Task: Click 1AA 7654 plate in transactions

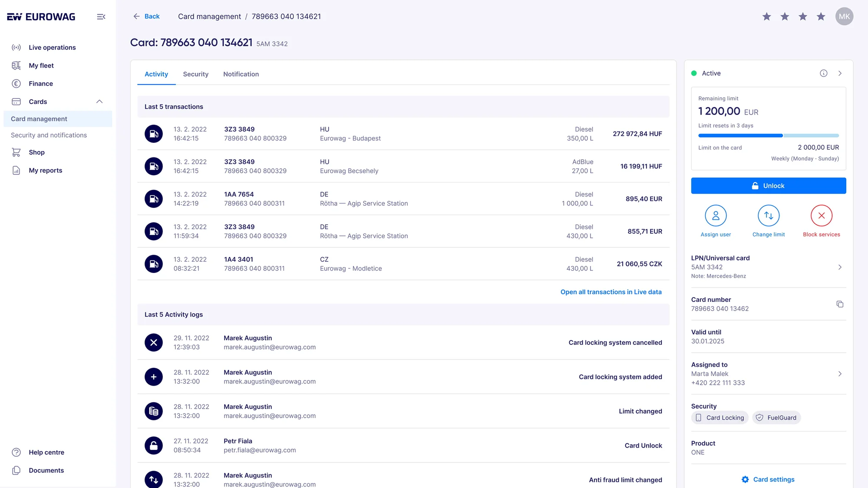Action: tap(239, 194)
